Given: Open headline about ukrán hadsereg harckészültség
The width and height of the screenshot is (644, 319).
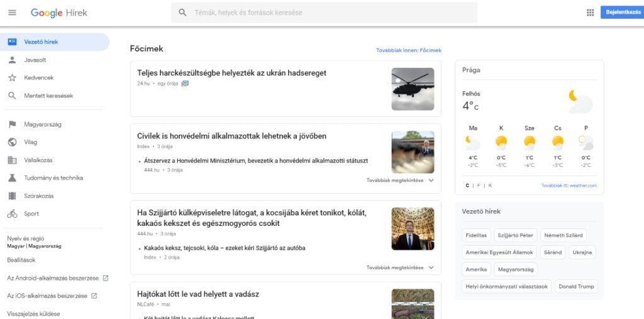Looking at the screenshot, I should 231,73.
